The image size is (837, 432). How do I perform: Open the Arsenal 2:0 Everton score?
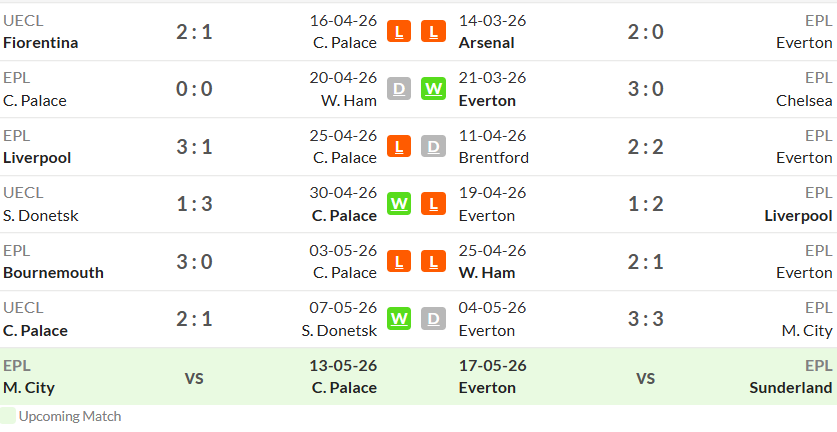click(645, 32)
